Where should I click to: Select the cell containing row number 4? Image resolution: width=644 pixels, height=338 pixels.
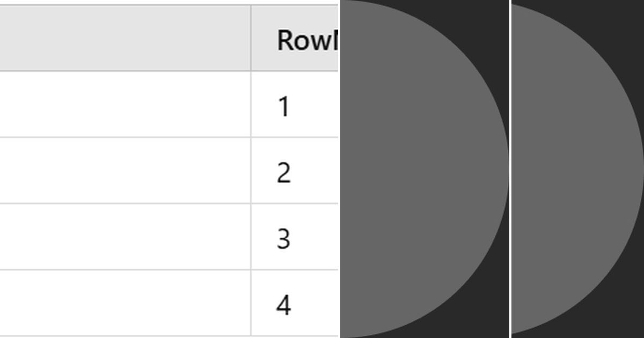point(295,303)
